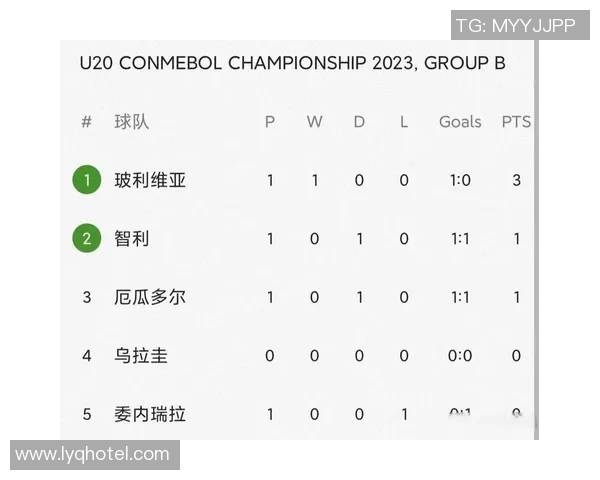Click the www.lyqhotel.com watermark link

93,454
